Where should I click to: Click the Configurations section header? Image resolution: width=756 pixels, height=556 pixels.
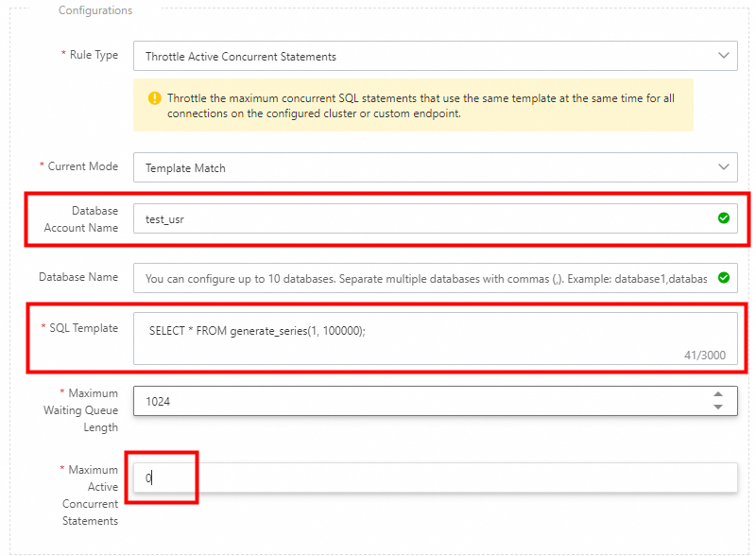coord(95,10)
